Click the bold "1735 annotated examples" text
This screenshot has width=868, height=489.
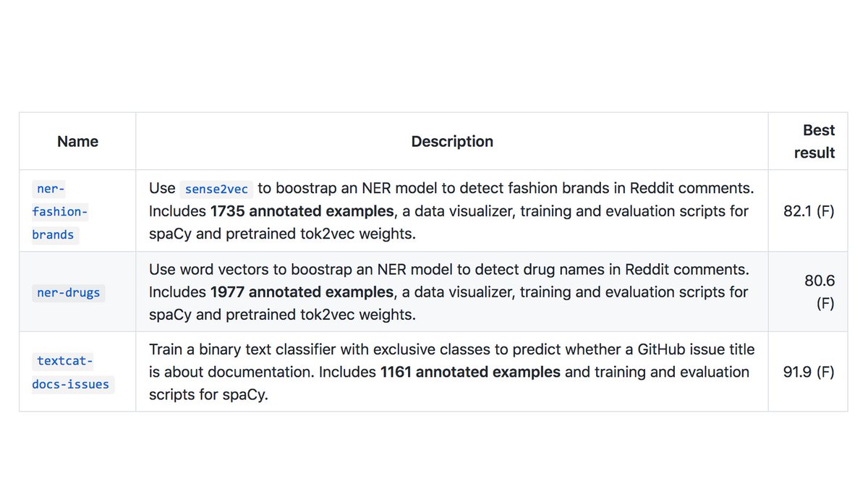pyautogui.click(x=302, y=211)
